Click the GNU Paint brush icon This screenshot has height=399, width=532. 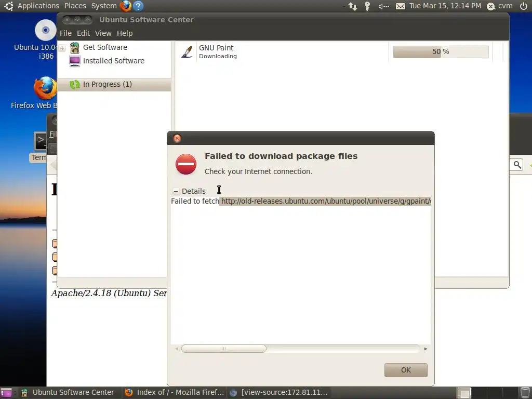[x=187, y=51]
